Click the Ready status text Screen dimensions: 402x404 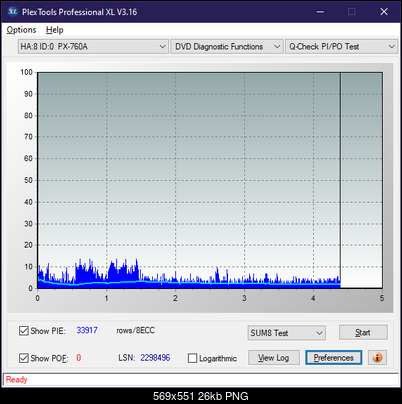(16, 379)
